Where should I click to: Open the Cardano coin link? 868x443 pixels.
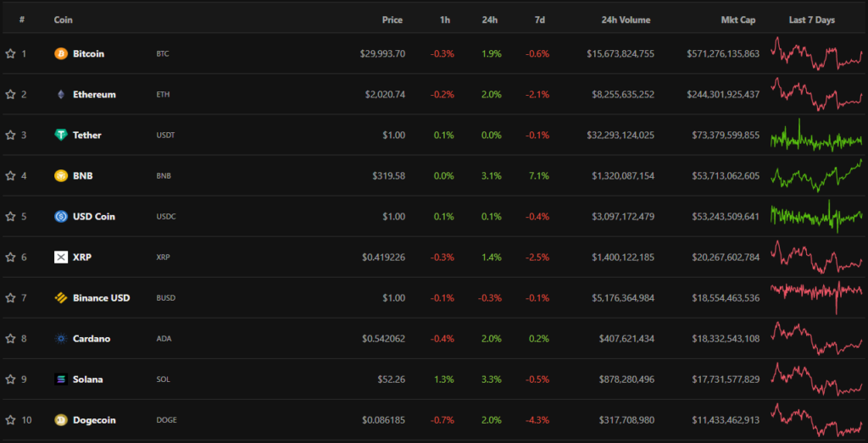(x=92, y=339)
